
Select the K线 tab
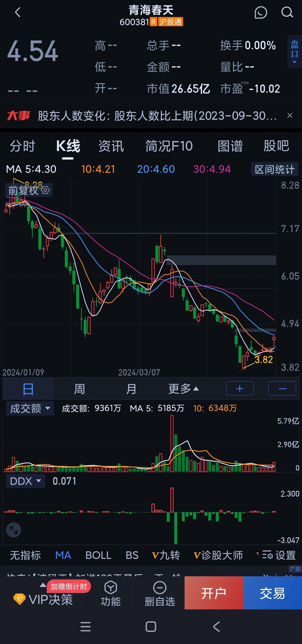click(68, 146)
